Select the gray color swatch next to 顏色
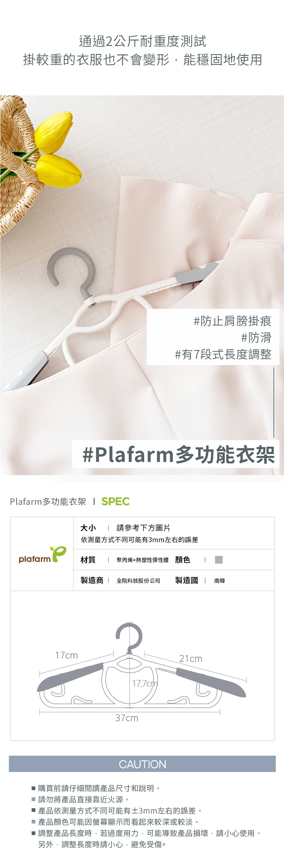Viewport: 284px width, 868px height. [x=219, y=560]
